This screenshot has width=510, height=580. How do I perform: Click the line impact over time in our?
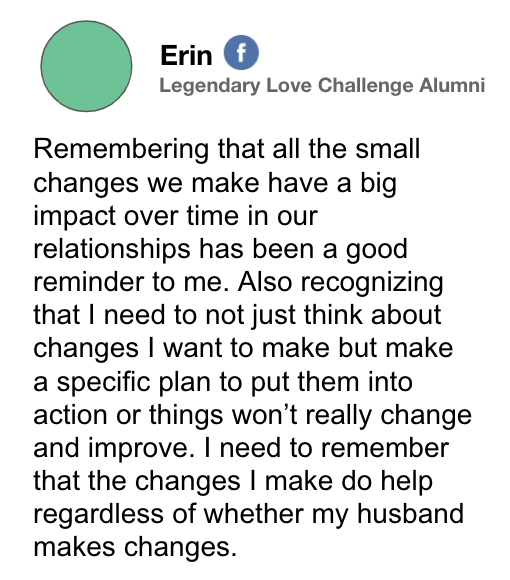(176, 216)
